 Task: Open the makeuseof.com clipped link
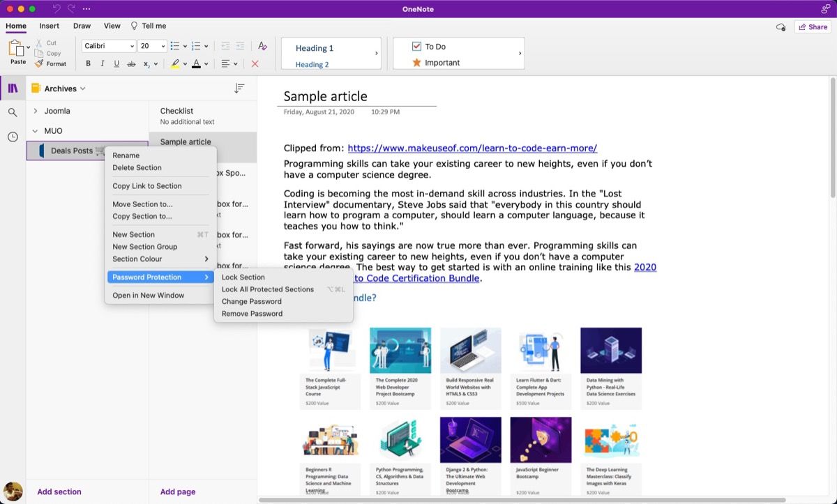point(471,148)
